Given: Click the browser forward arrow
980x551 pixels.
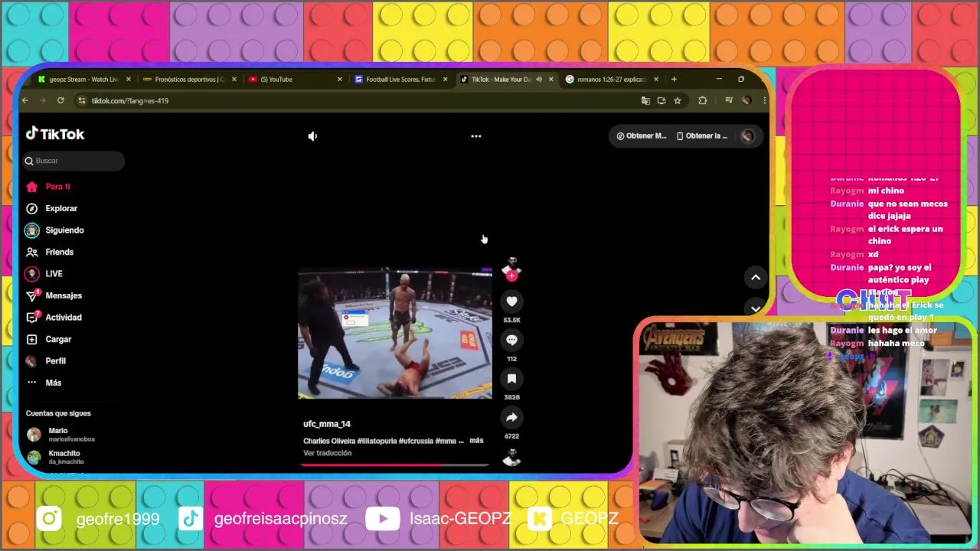Looking at the screenshot, I should (x=43, y=100).
